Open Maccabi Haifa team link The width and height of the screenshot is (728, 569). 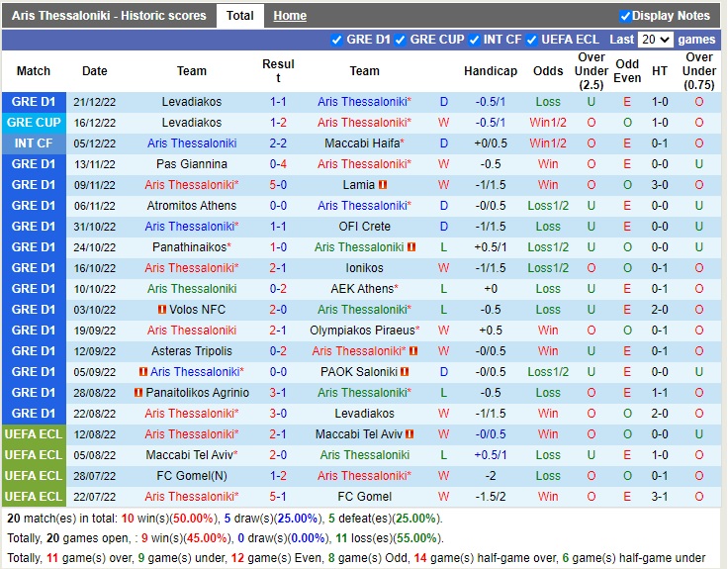(364, 143)
